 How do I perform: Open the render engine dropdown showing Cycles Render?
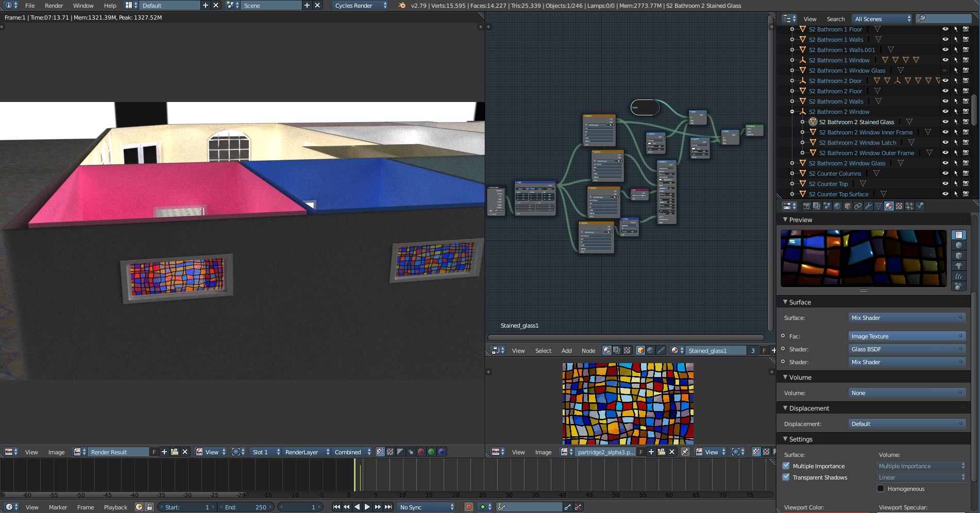point(360,6)
